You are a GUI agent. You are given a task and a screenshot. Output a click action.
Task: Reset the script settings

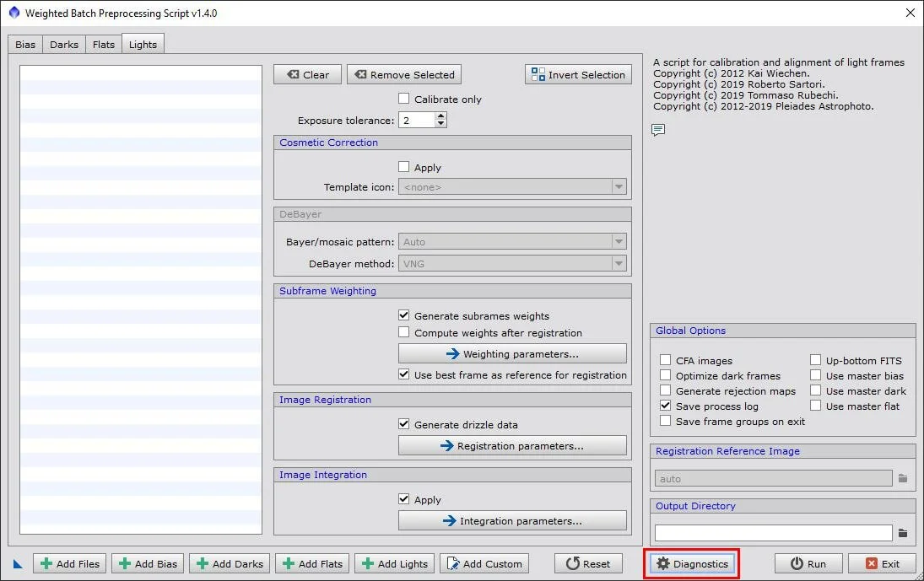tap(588, 564)
